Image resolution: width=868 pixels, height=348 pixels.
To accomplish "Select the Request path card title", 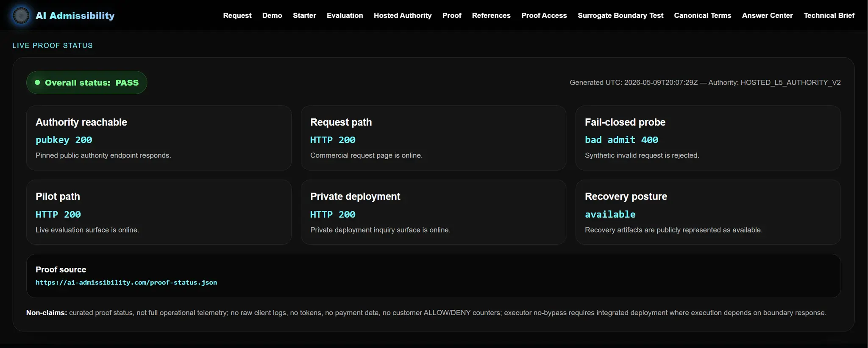I will 341,122.
